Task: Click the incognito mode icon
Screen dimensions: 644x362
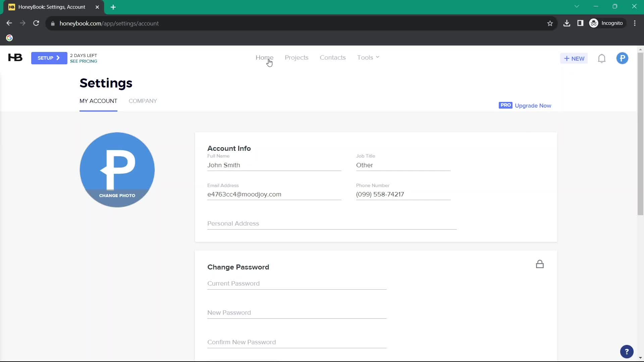Action: pyautogui.click(x=594, y=23)
